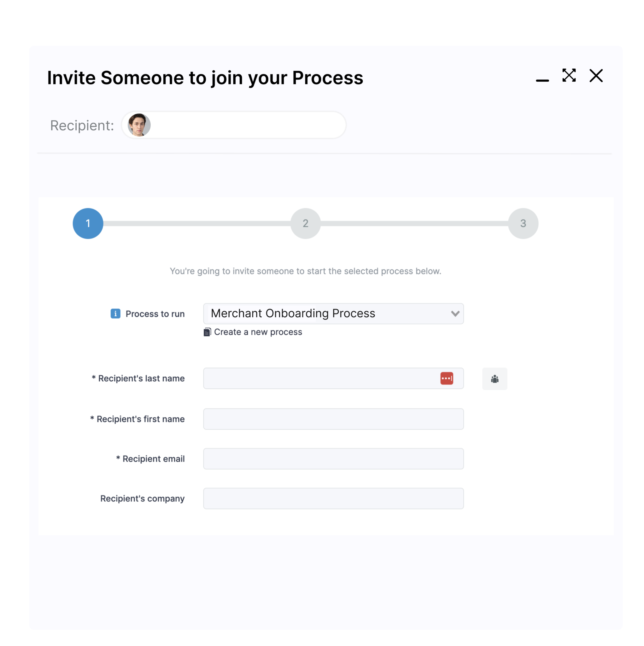The width and height of the screenshot is (644, 646).
Task: Click the minimize dialog icon
Action: tap(542, 80)
